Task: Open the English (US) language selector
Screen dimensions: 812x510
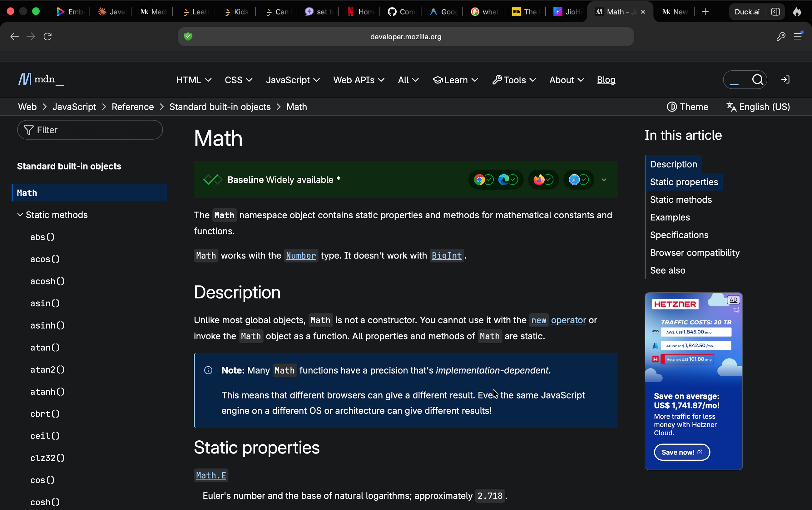Action: tap(758, 107)
